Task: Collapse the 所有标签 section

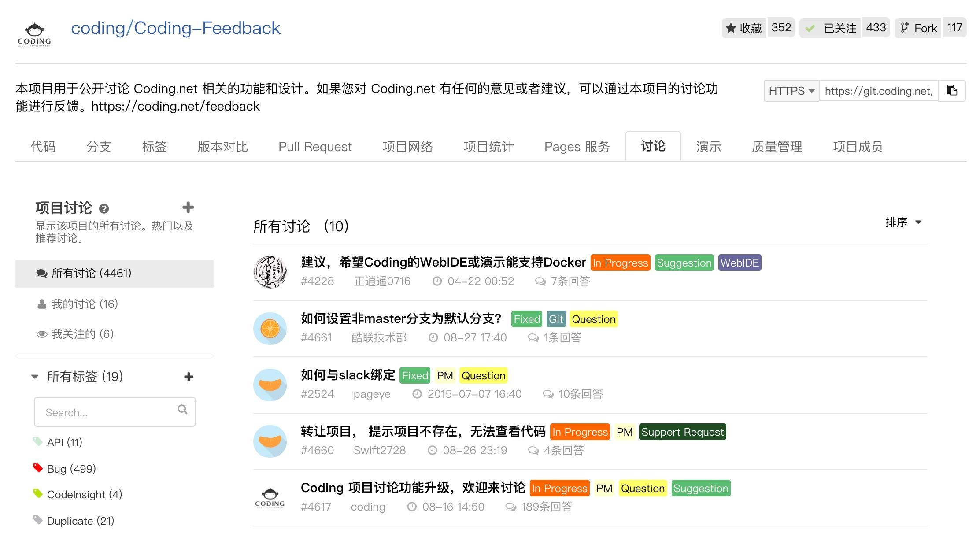Action: (x=35, y=377)
